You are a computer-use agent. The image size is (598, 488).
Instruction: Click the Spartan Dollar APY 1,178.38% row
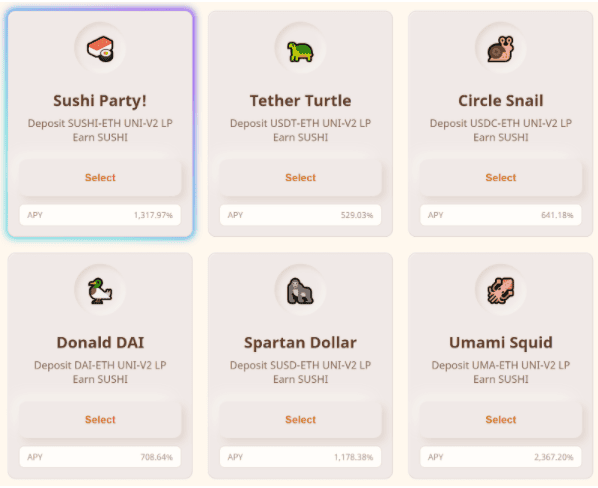click(300, 457)
